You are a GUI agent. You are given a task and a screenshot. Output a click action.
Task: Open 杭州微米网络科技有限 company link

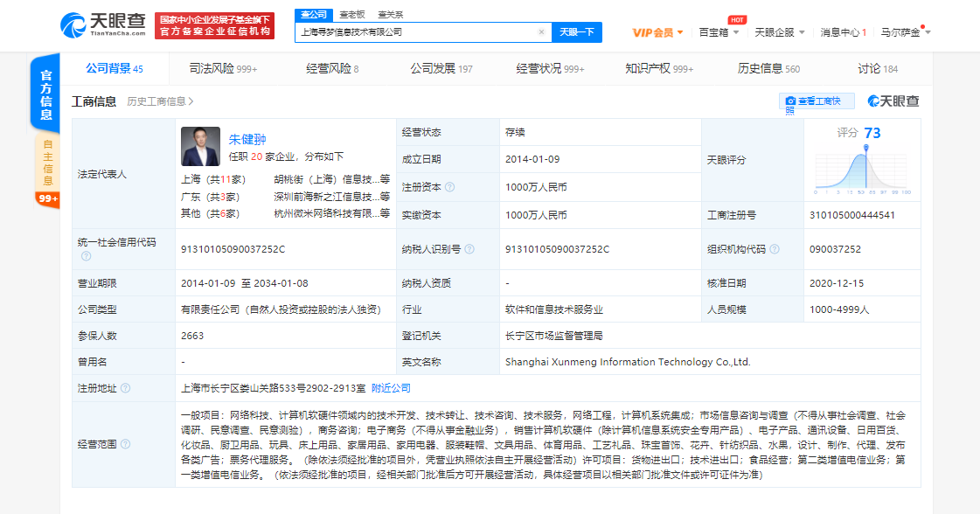331,214
